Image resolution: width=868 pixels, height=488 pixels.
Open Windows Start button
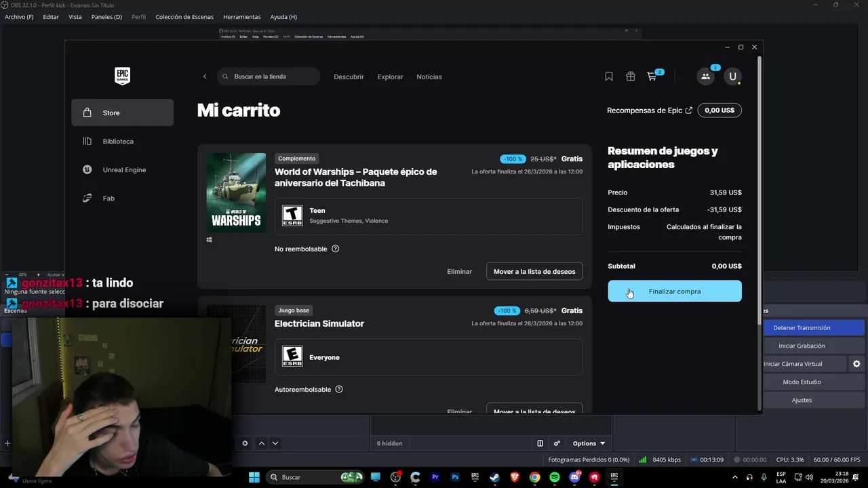(254, 477)
